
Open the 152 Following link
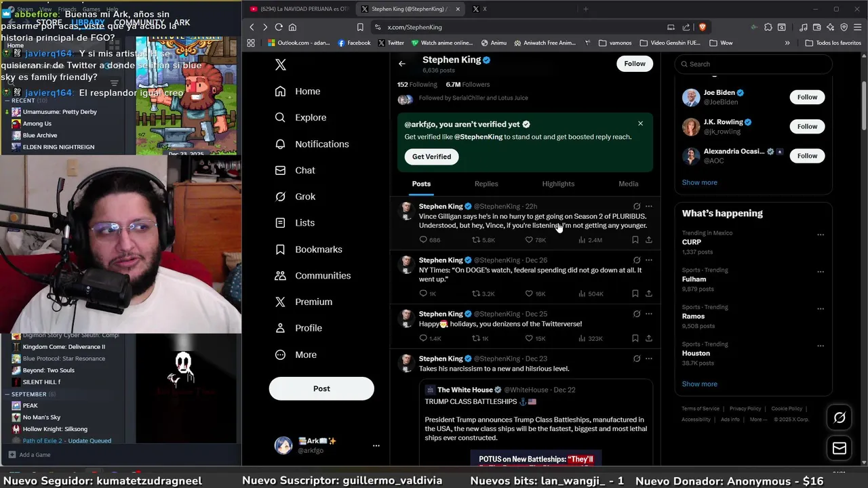417,85
